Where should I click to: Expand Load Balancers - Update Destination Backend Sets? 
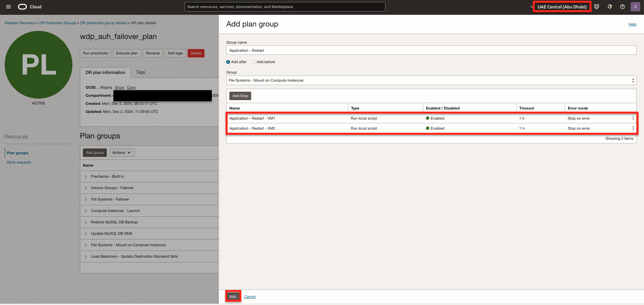pyautogui.click(x=86, y=257)
